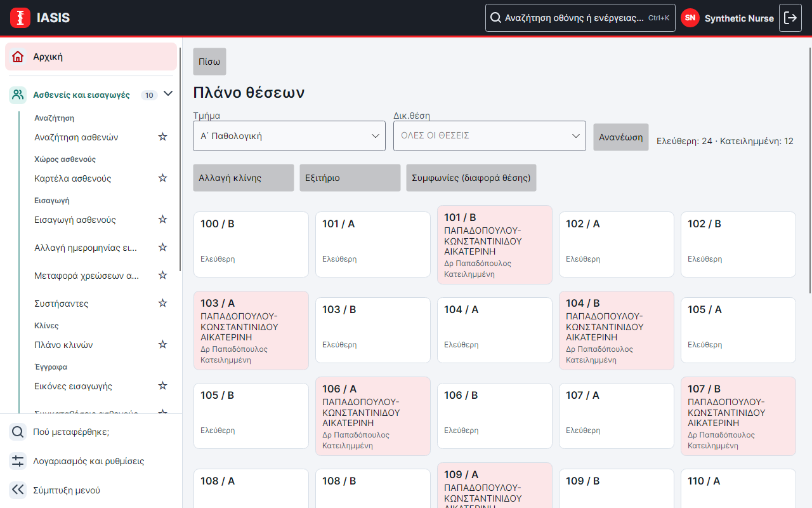Star the Πλάνο κλινών entry
Screen dimensions: 812x508
[x=162, y=344]
